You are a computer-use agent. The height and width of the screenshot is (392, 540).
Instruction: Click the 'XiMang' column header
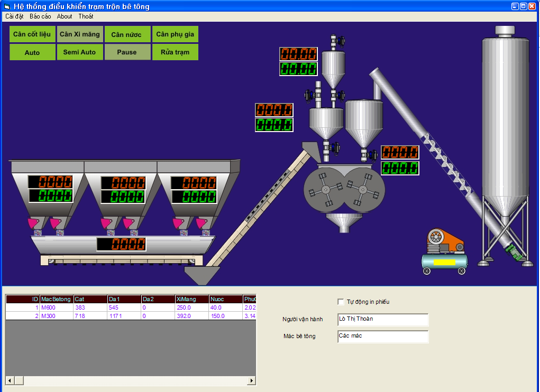coord(191,299)
